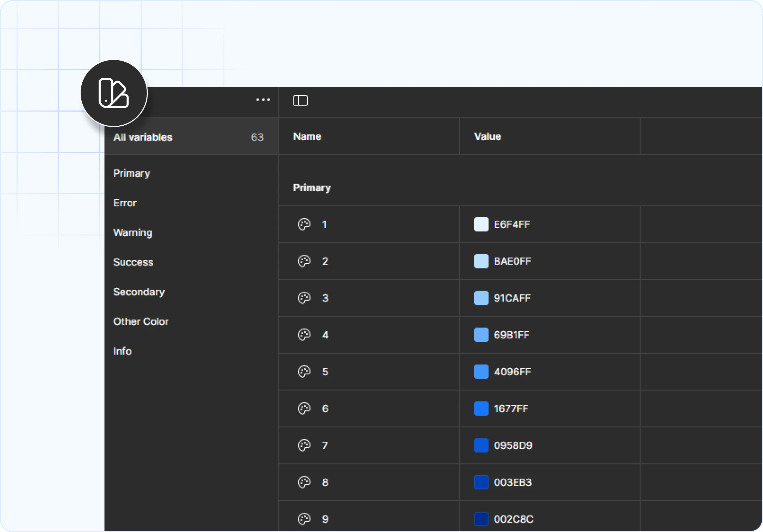Edit the 0958D9 value field

pyautogui.click(x=513, y=445)
